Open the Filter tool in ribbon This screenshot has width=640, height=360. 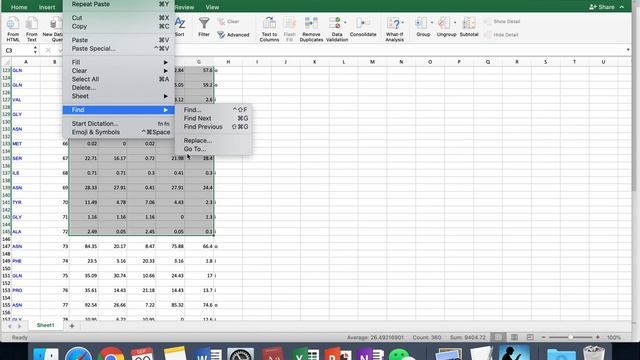204,27
